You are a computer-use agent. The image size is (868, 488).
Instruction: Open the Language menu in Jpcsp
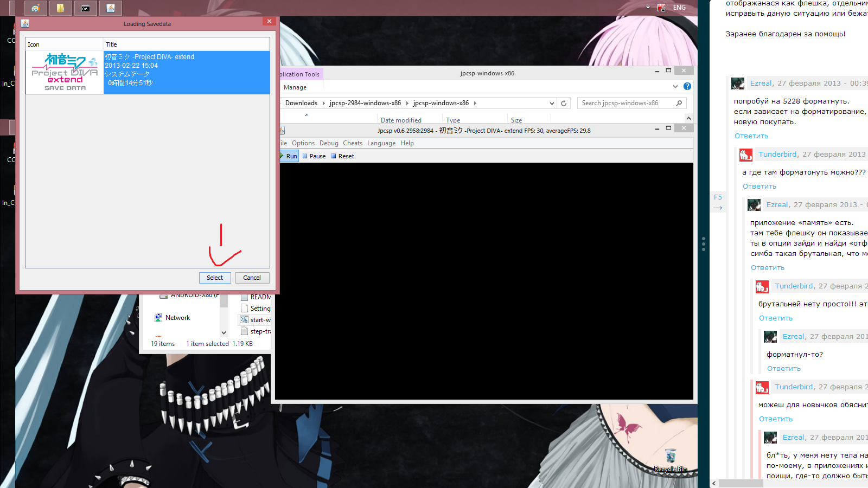point(381,143)
